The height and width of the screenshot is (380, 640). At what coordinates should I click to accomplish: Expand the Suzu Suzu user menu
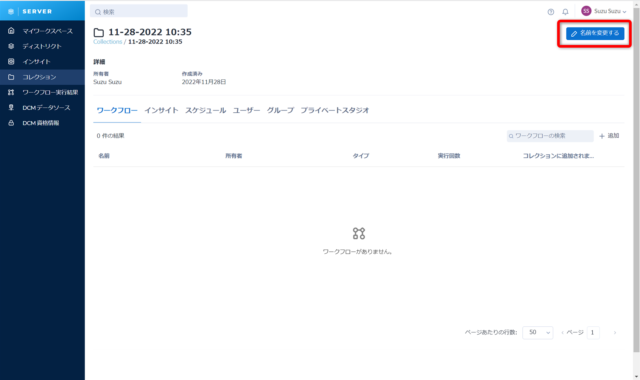tap(604, 11)
